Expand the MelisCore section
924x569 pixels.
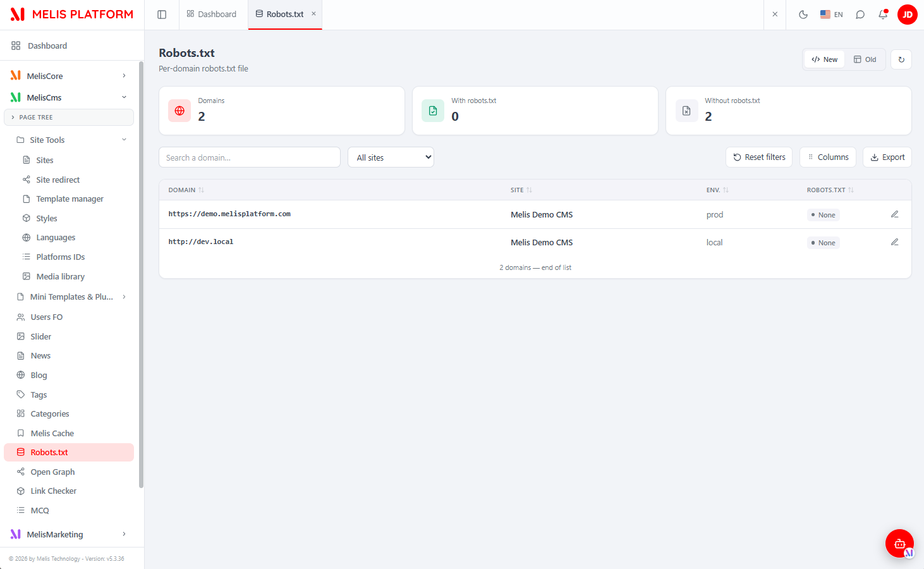point(68,76)
